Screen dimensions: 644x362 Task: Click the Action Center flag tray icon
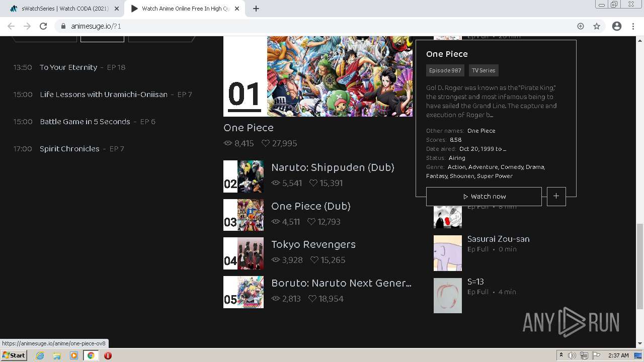[596, 355]
